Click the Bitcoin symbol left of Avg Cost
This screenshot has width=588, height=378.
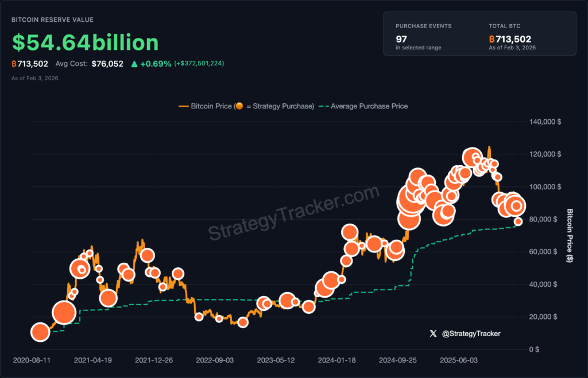[x=14, y=64]
